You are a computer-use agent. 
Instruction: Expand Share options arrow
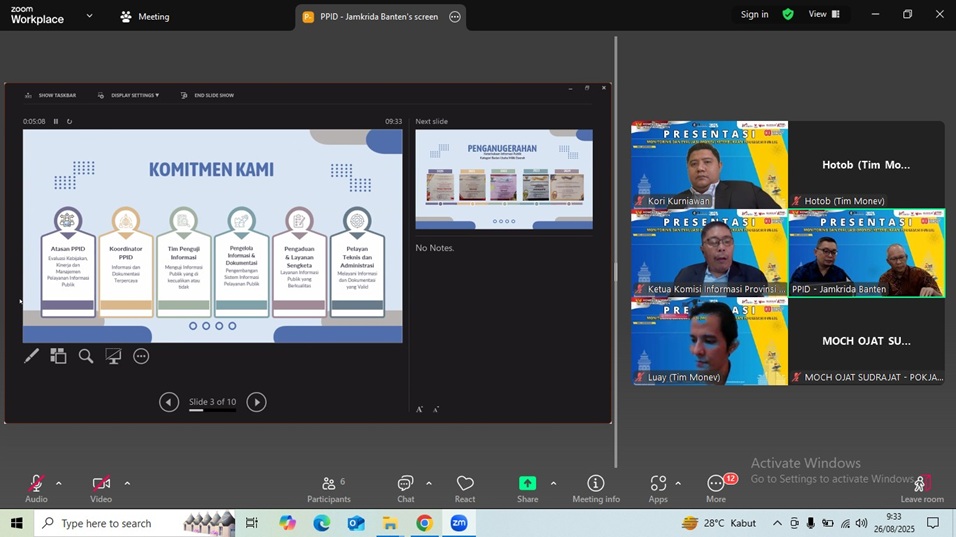coord(554,483)
